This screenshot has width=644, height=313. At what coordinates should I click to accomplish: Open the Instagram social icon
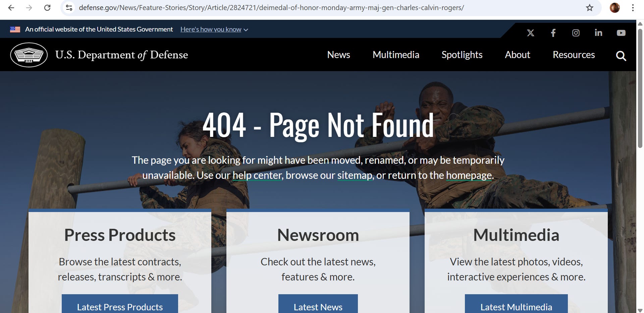[576, 33]
